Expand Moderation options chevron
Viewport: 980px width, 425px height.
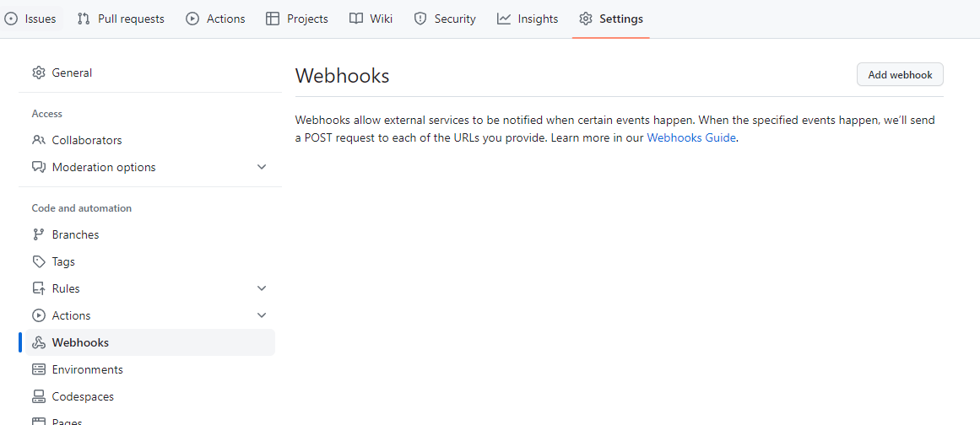tap(262, 167)
